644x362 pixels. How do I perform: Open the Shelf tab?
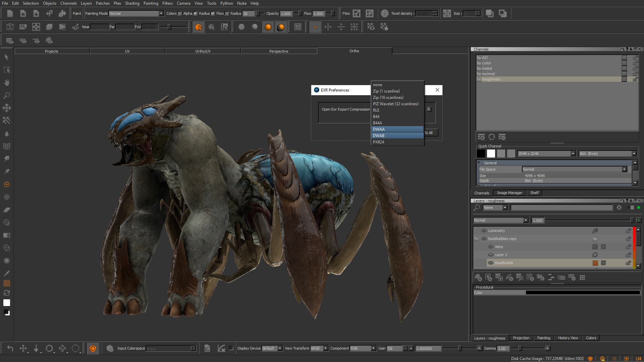pyautogui.click(x=534, y=193)
